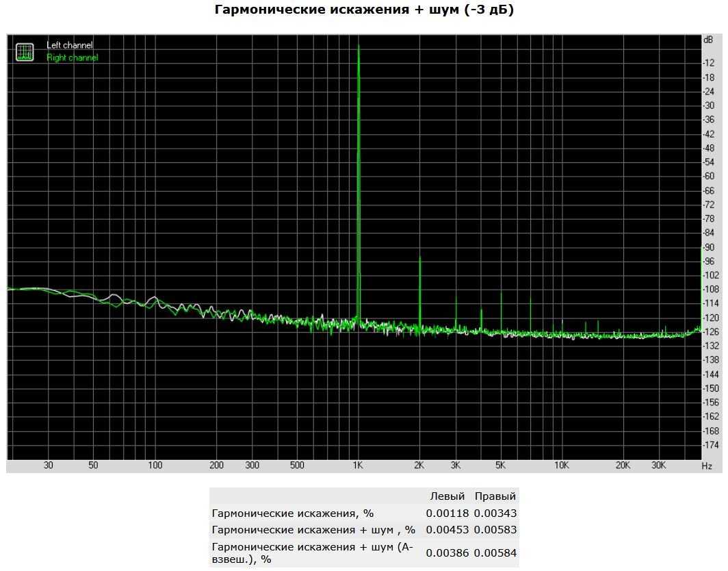
Task: Click the "-90" level axis label
Action: [710, 247]
